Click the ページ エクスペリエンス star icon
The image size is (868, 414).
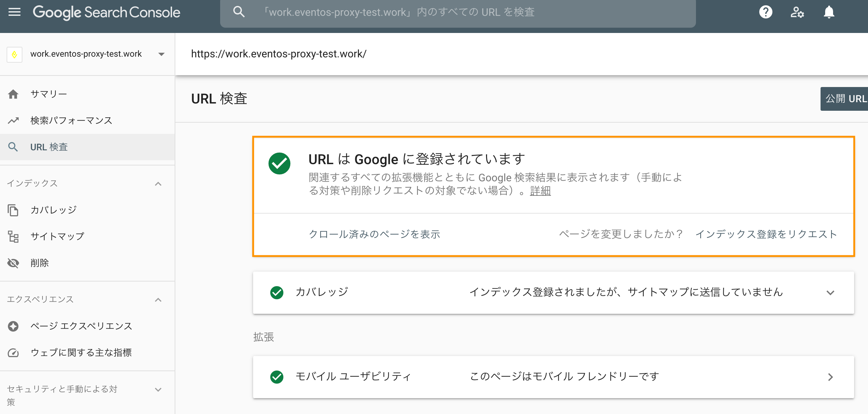pyautogui.click(x=13, y=326)
